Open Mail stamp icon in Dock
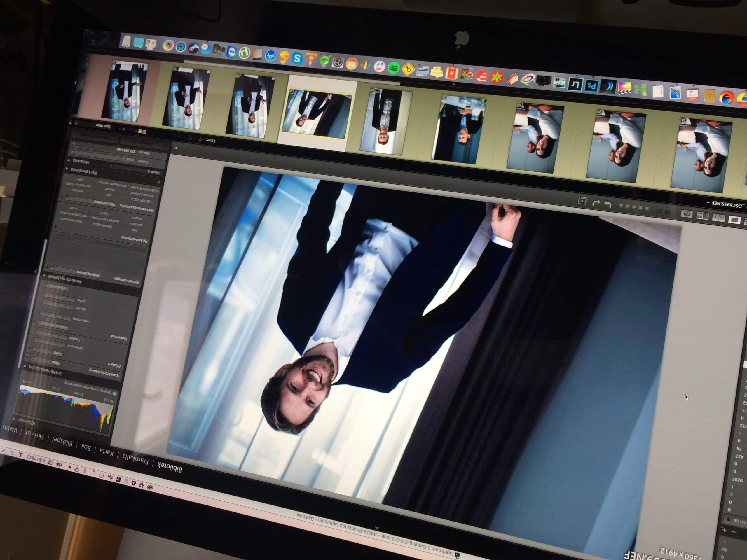The image size is (747, 560). [x=676, y=93]
